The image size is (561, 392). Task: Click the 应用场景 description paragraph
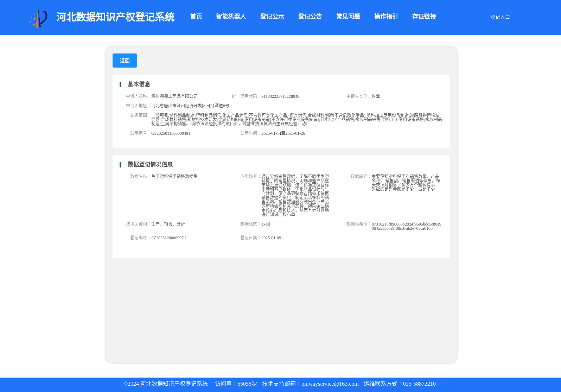[295, 195]
